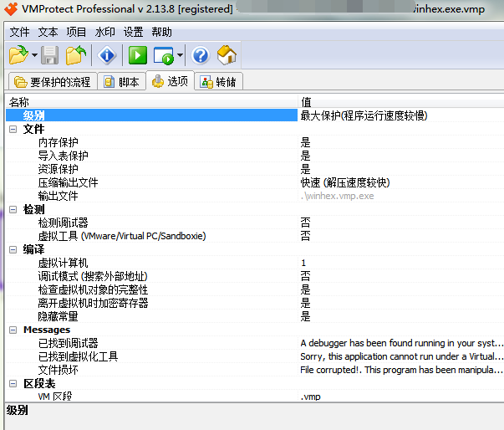The height and width of the screenshot is (430, 504).
Task: Show the blue information icon dialog
Action: [x=107, y=55]
